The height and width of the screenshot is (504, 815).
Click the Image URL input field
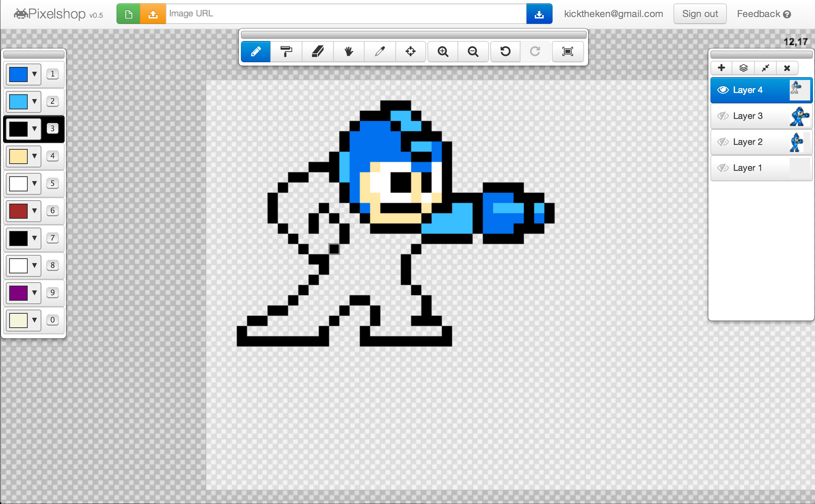pyautogui.click(x=345, y=14)
